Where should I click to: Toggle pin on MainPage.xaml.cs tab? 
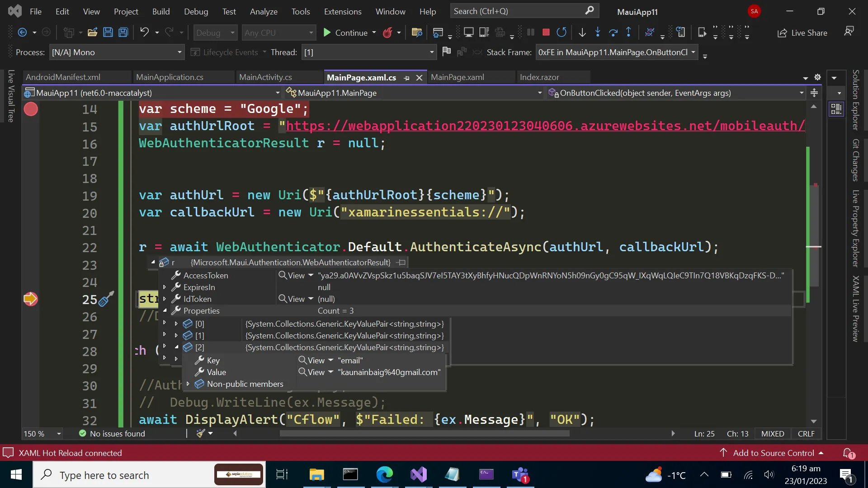pyautogui.click(x=406, y=78)
